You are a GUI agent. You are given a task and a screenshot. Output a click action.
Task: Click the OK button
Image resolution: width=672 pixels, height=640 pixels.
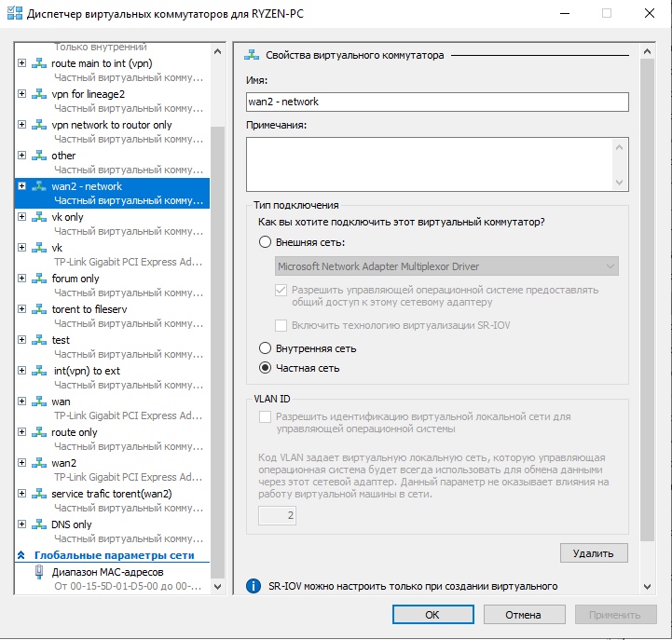click(x=432, y=615)
